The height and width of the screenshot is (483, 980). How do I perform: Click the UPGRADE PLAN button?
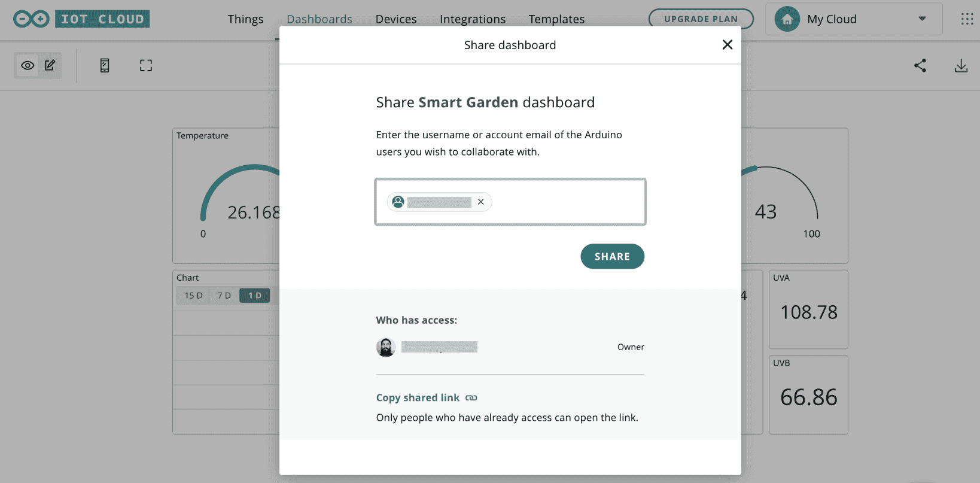pyautogui.click(x=701, y=19)
